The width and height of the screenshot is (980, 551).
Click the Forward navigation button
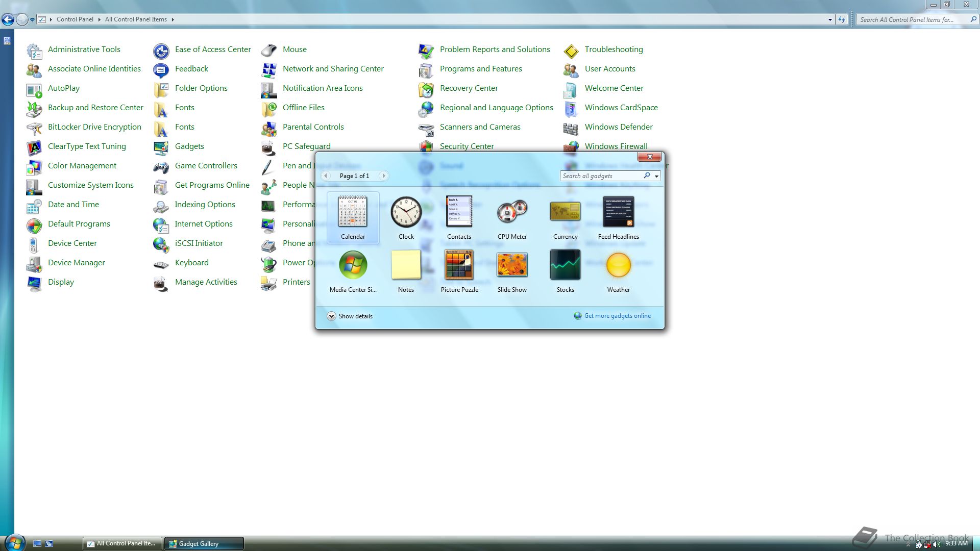coord(22,19)
